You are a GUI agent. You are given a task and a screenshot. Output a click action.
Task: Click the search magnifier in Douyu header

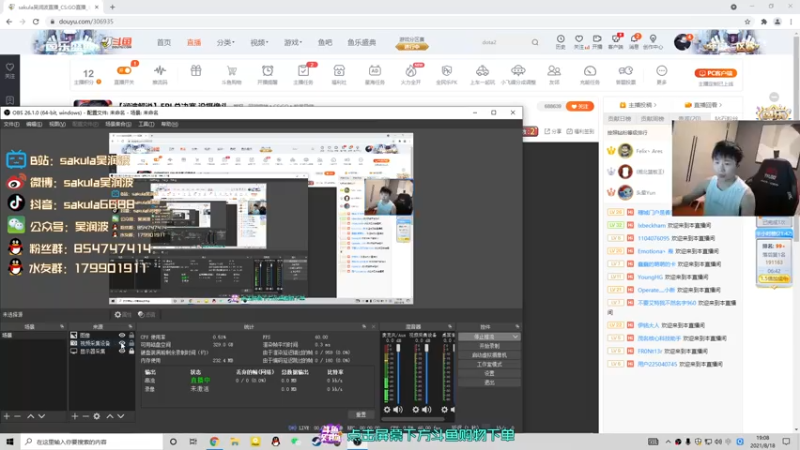point(535,42)
